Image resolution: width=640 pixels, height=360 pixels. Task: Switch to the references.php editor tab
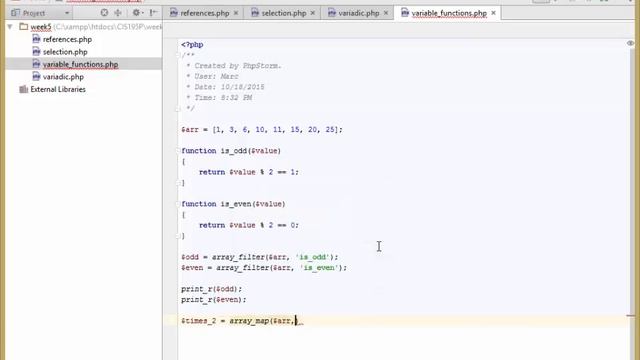[x=204, y=13]
